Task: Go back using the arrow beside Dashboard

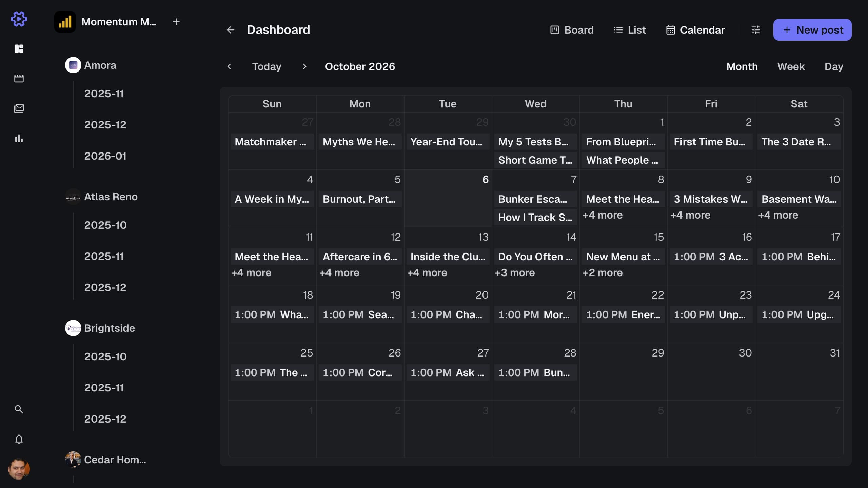Action: [231, 30]
